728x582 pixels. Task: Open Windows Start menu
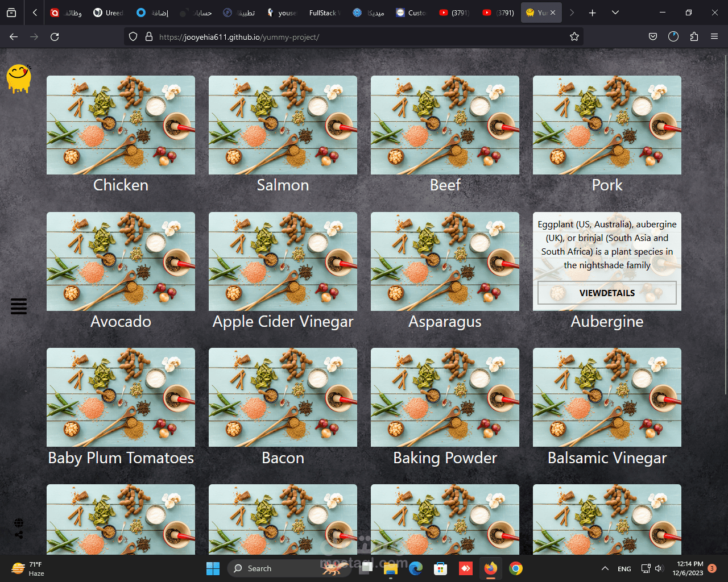[x=213, y=568]
